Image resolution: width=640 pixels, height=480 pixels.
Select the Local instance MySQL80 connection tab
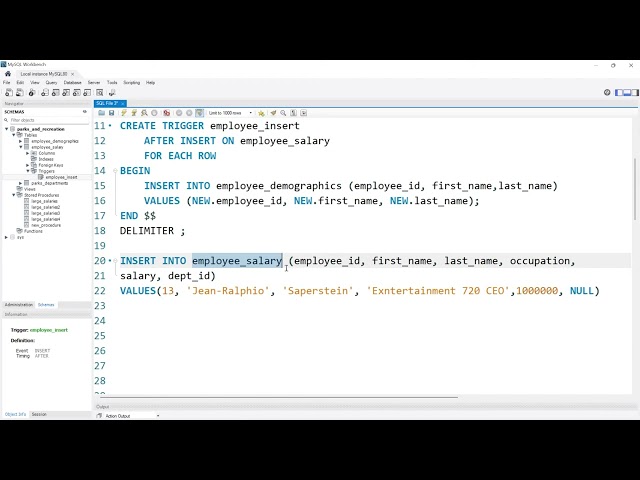point(44,74)
